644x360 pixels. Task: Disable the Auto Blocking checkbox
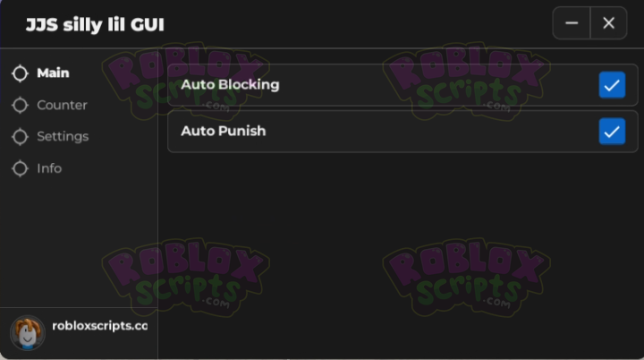[x=612, y=85]
